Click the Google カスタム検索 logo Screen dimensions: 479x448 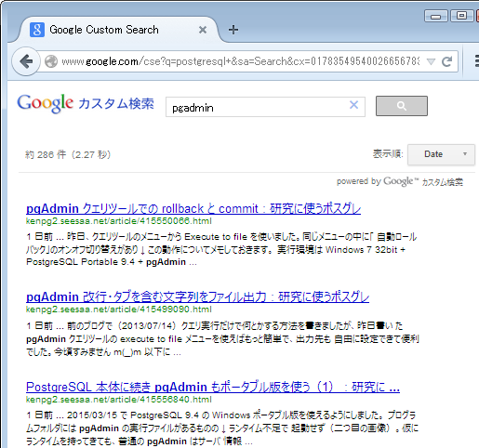tap(86, 103)
